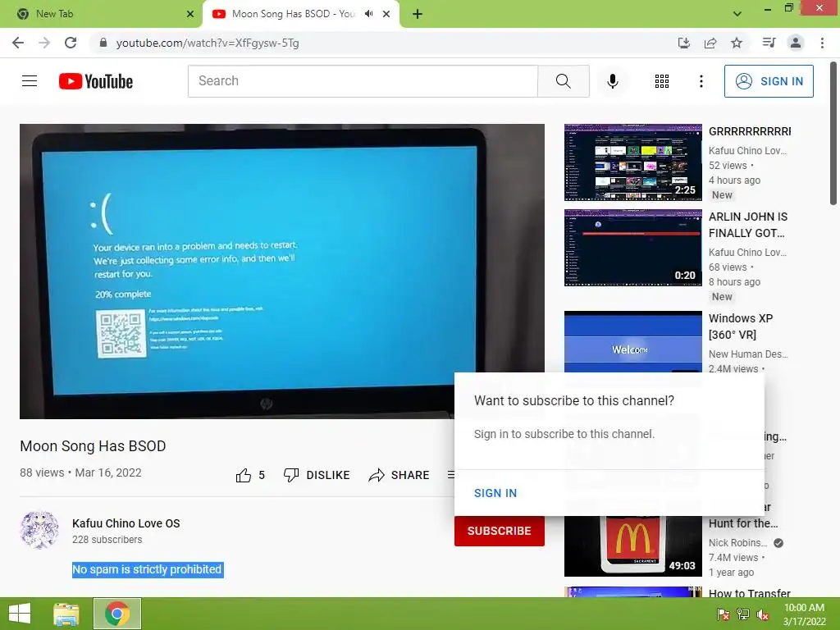This screenshot has height=630, width=840.
Task: Open the Action Center flag icon
Action: point(724,614)
